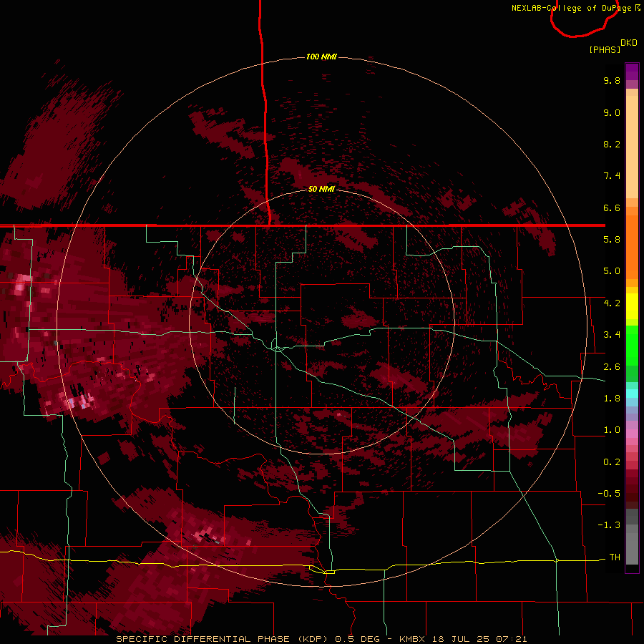Click the 9.0 value on the color scale

[x=612, y=112]
